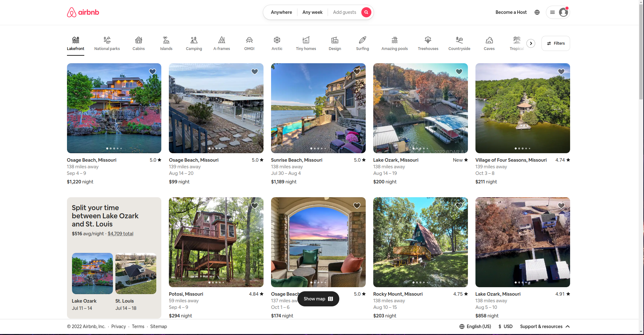Open the user profile menu
This screenshot has height=335, width=644.
coord(558,12)
